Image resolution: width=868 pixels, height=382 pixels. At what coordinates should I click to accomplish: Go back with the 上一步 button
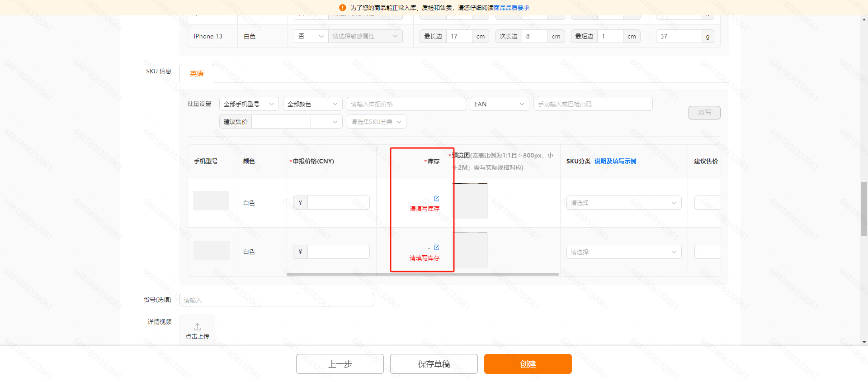pyautogui.click(x=340, y=364)
